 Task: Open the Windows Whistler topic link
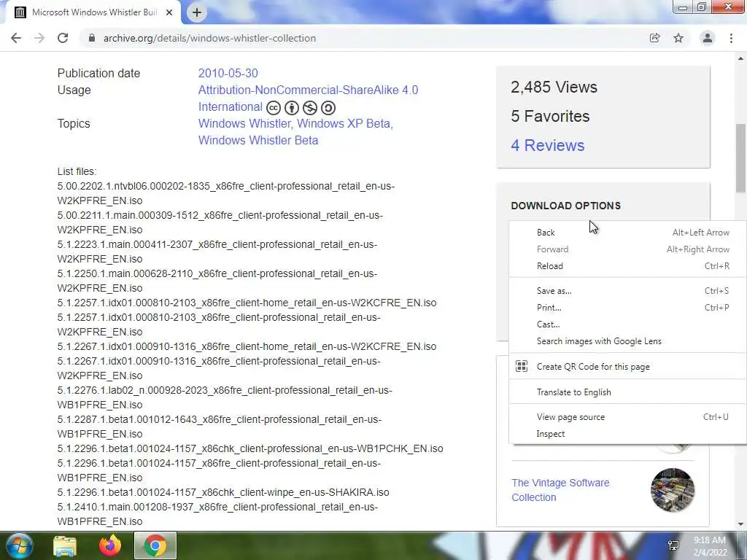point(244,123)
